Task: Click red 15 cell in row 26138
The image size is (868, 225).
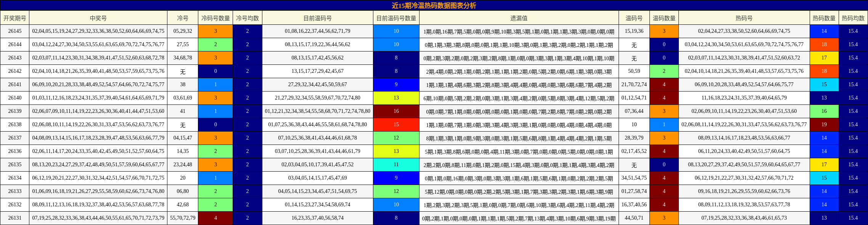Action: tap(396, 125)
